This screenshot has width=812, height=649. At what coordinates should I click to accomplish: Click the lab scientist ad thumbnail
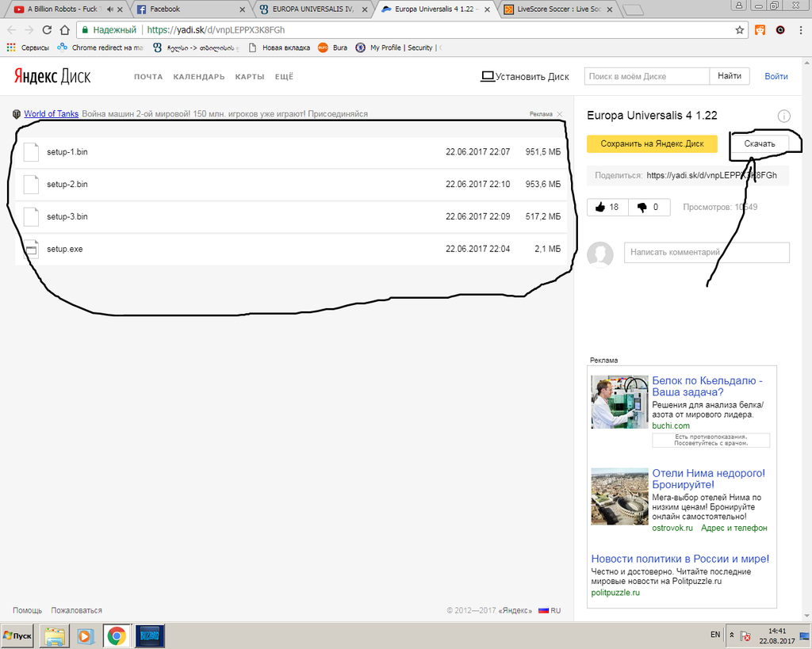tap(620, 402)
